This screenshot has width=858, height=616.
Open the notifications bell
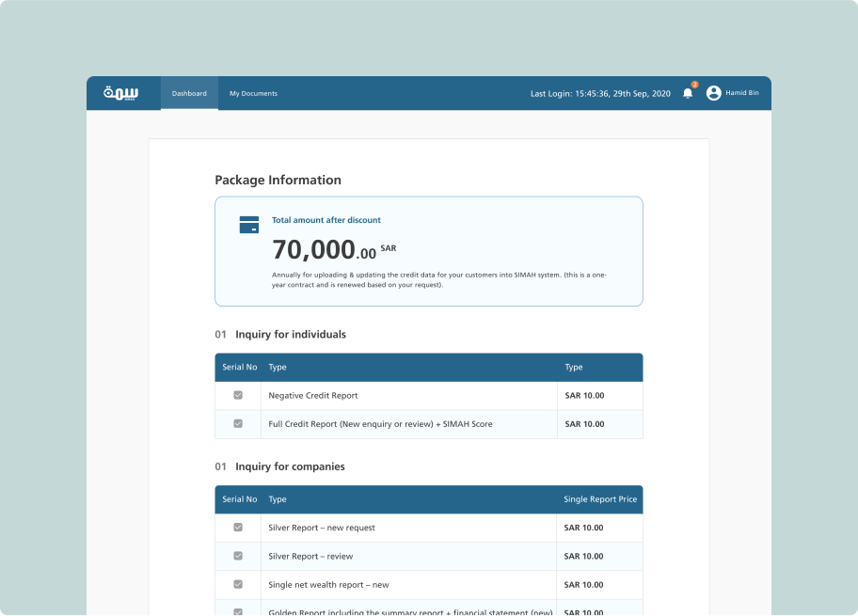coord(688,93)
